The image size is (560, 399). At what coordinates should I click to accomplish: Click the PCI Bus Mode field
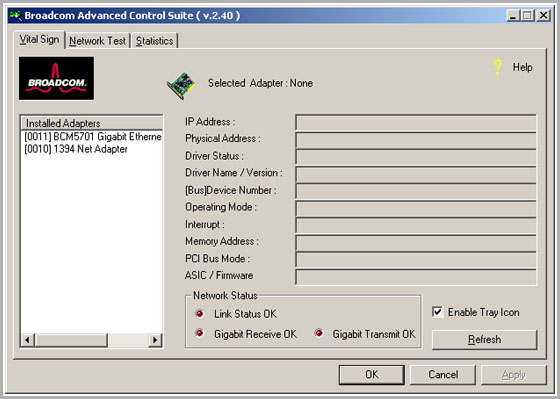416,260
